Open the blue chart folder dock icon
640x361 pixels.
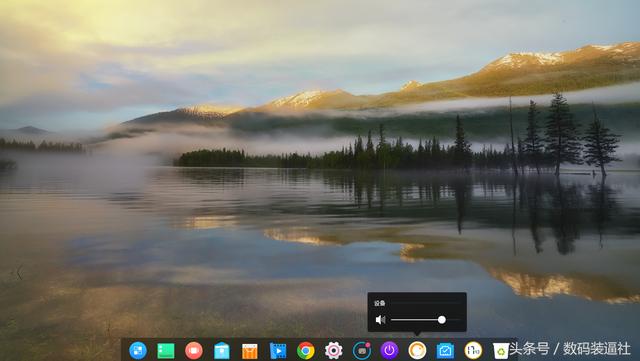click(445, 351)
